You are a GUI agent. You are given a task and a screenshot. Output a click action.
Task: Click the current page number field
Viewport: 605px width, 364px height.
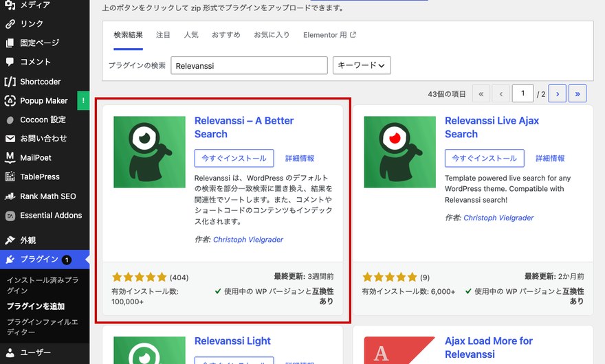point(522,93)
